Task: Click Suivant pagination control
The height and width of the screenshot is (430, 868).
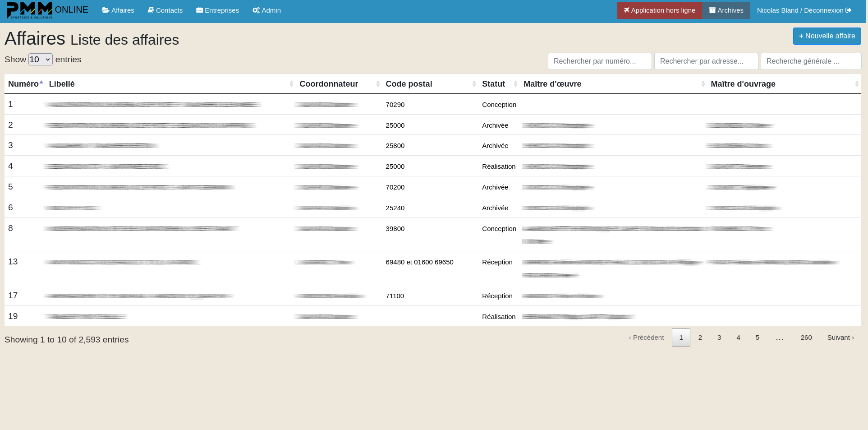Action: [840, 338]
